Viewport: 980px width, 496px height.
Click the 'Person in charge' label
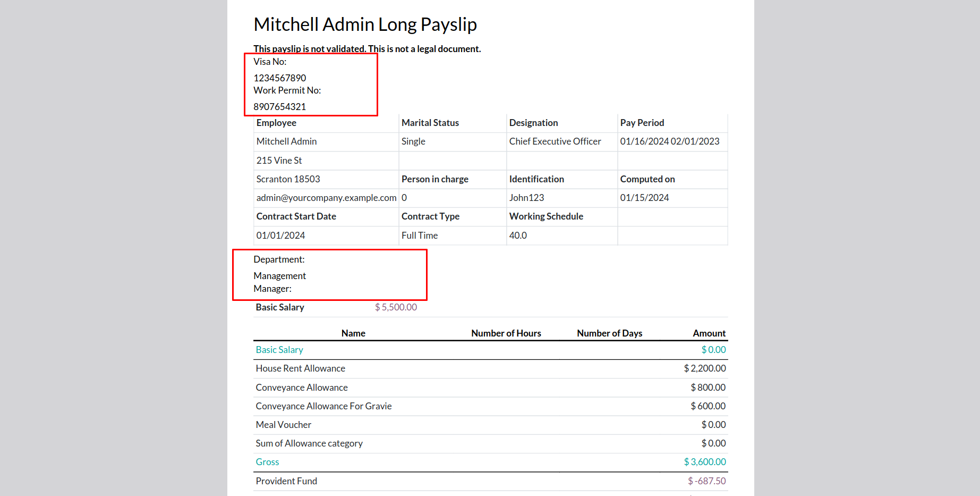point(435,179)
